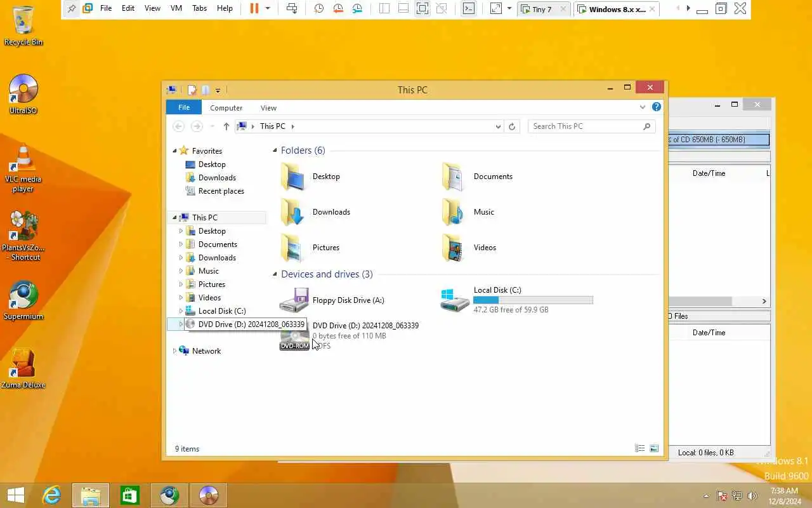The height and width of the screenshot is (508, 812).
Task: Collapse Devices and drives (3) group
Action: 275,274
